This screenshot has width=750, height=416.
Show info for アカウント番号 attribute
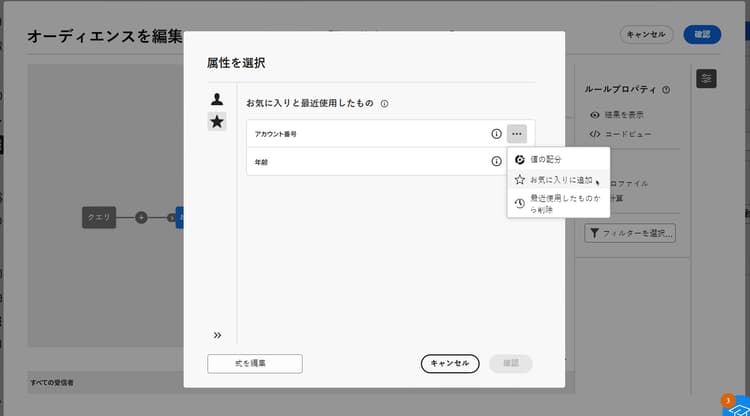[x=496, y=134]
